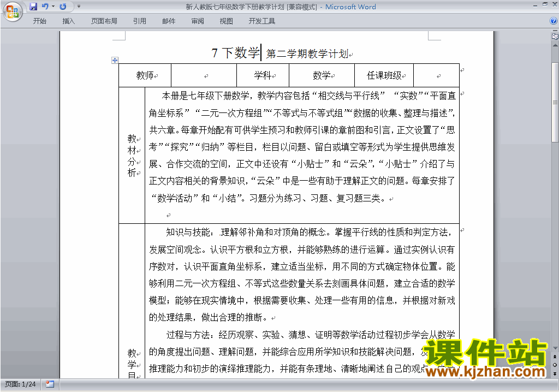This screenshot has height=392, width=559.
Task: Minimize the Word window
Action: click(535, 5)
